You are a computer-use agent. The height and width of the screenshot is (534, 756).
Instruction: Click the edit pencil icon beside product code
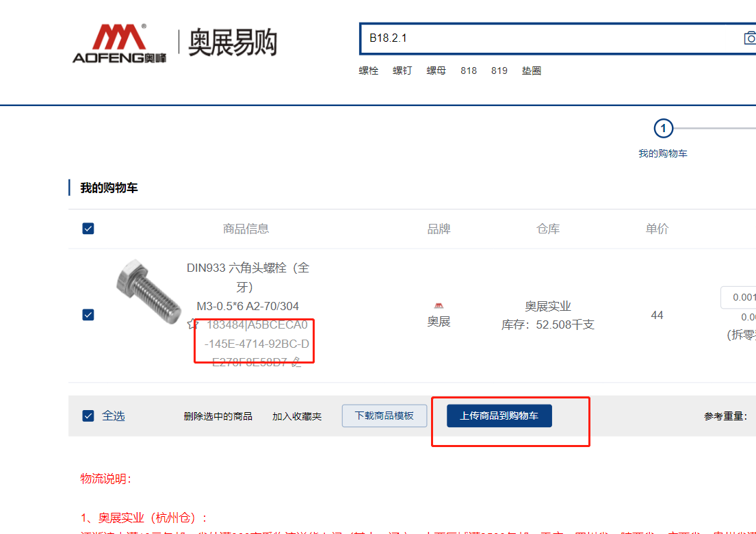coord(296,361)
